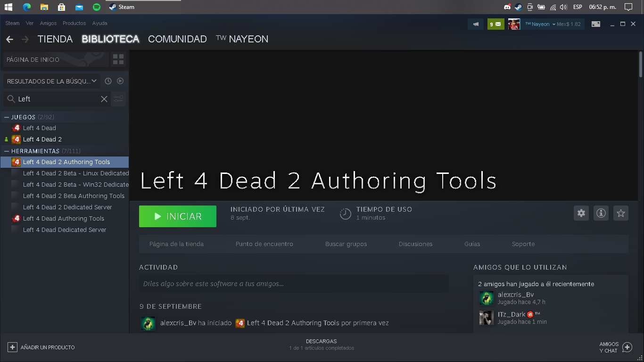This screenshot has width=644, height=362.
Task: Click the forward navigation arrow in Steam
Action: [25, 40]
